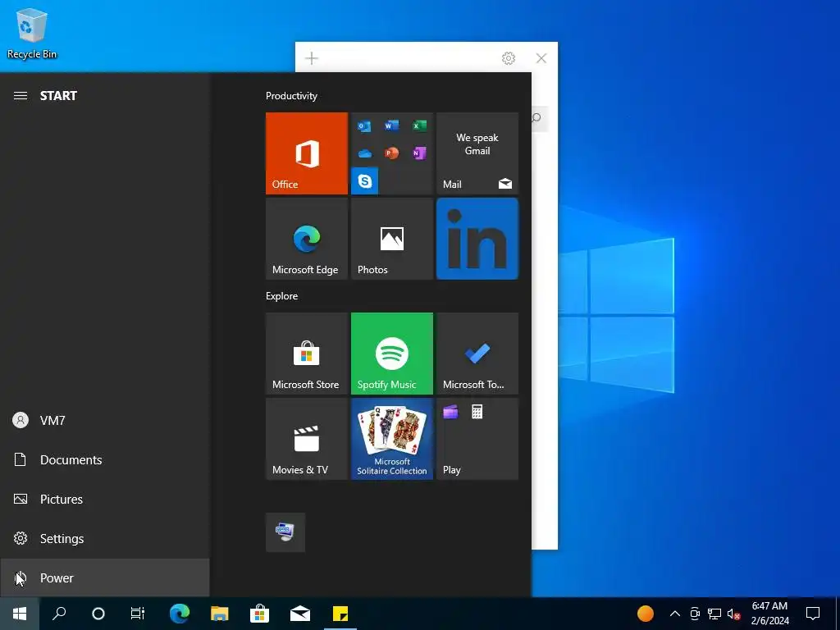Open Cortana from the taskbar

pyautogui.click(x=98, y=614)
